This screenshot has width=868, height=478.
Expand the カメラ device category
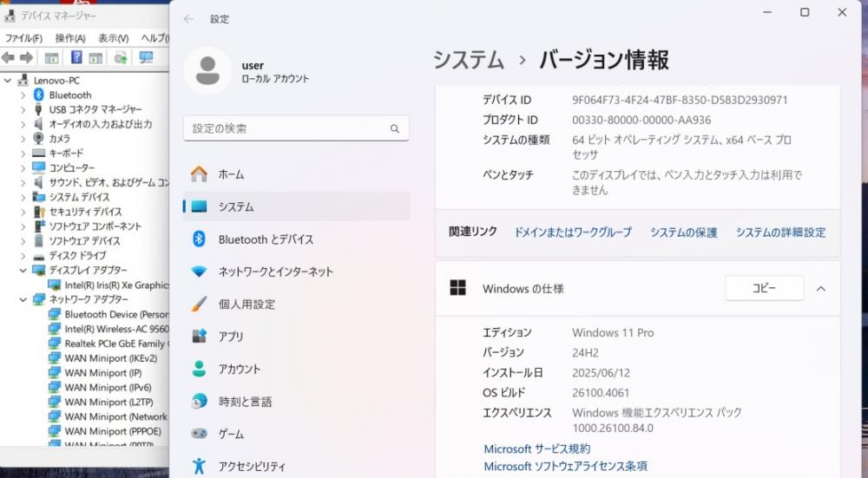23,139
